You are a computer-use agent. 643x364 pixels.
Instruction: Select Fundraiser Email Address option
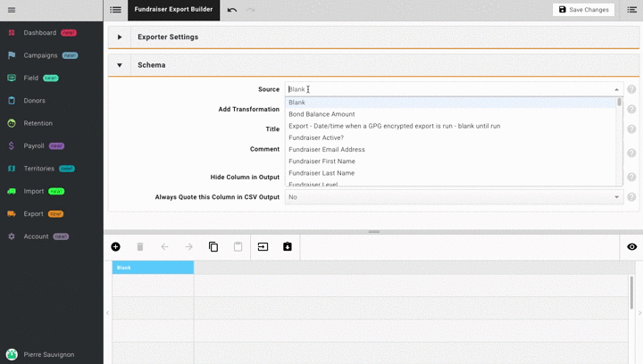pyautogui.click(x=451, y=150)
